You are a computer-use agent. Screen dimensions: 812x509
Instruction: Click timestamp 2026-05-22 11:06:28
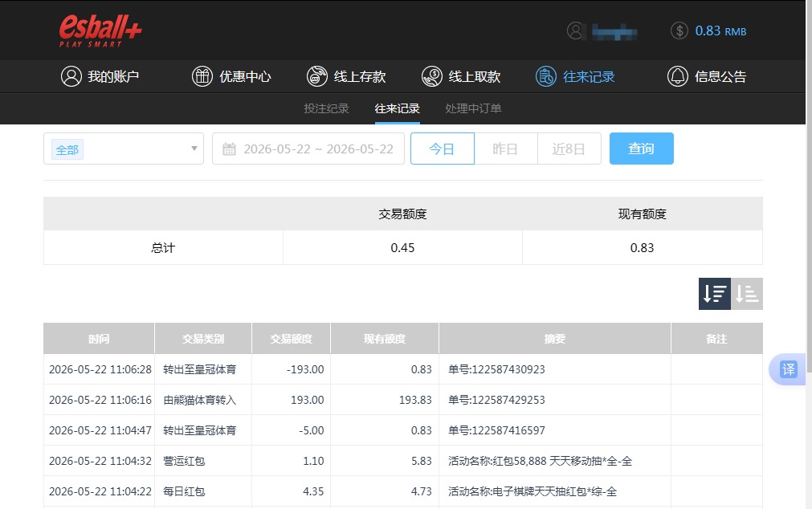tap(100, 369)
